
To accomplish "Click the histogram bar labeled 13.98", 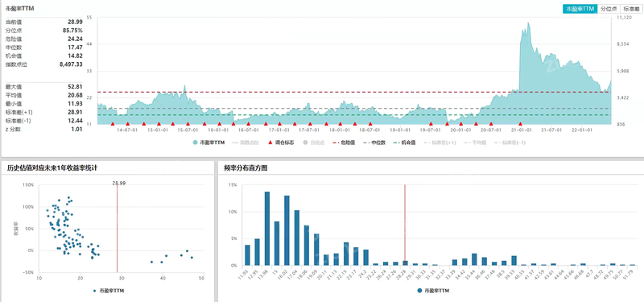I will [x=267, y=229].
